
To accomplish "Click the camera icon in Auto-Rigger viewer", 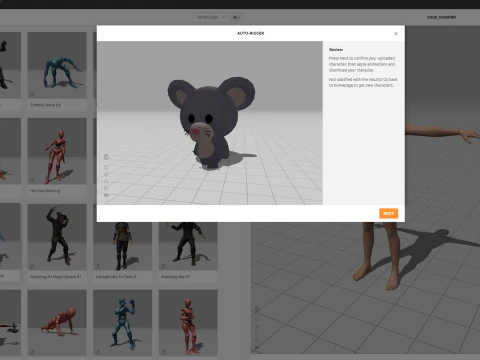I will click(x=106, y=195).
